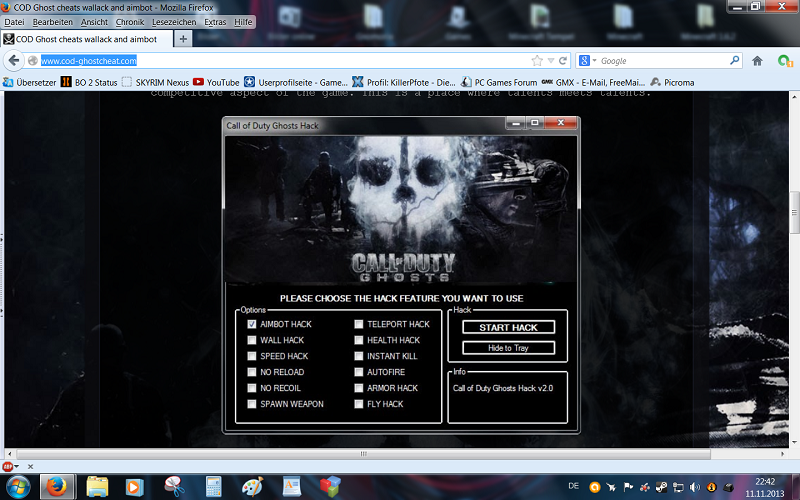This screenshot has height=500, width=800.
Task: Check the TELEPORT HACK checkbox
Action: [359, 324]
